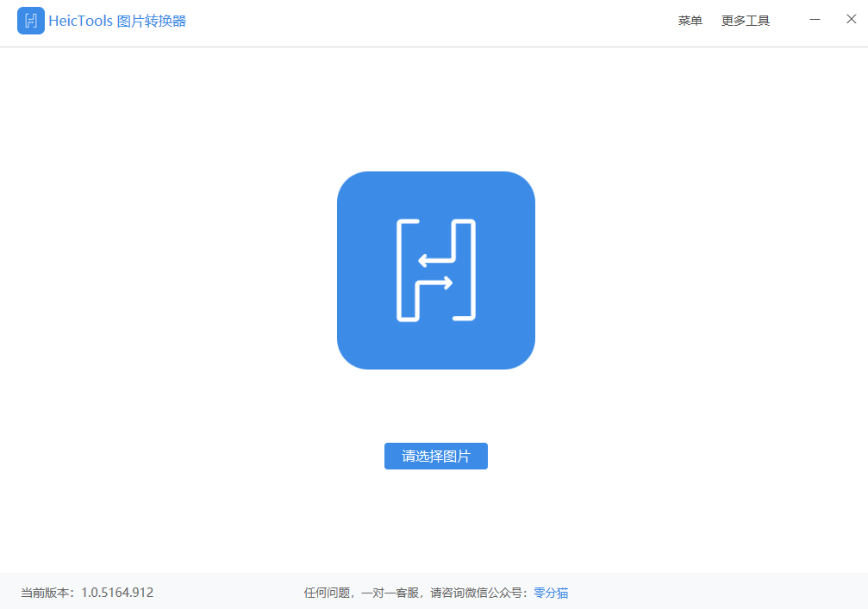This screenshot has width=868, height=609.
Task: Click the 当前版本：1.0.5164.912 version text
Action: pyautogui.click(x=87, y=593)
